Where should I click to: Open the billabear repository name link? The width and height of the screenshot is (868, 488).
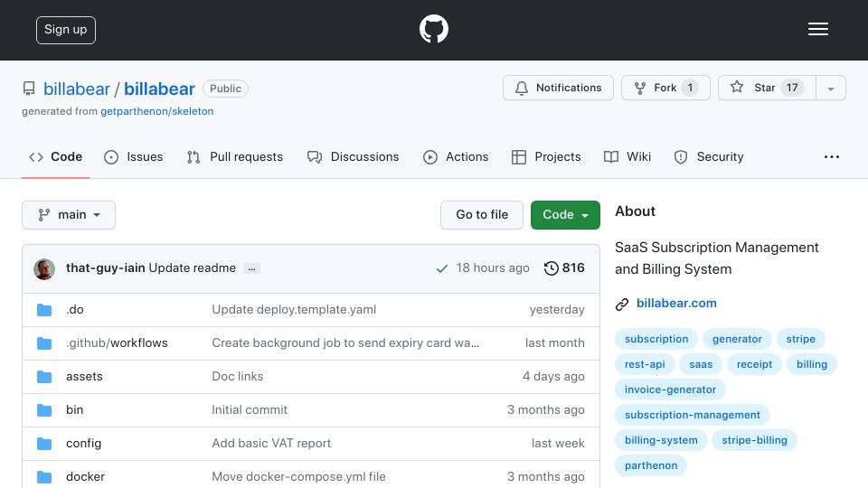tap(159, 89)
